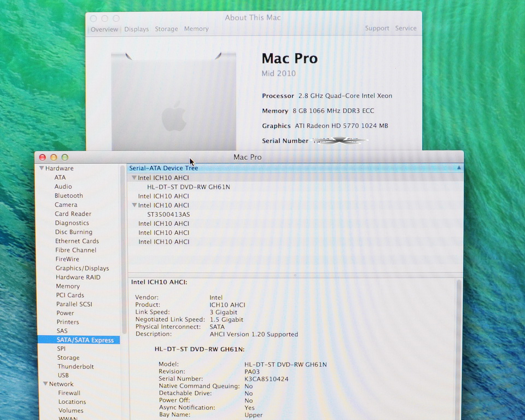This screenshot has height=420, width=525.
Task: Select HL-DT-ST DVD-RW GH61N in device tree
Action: [x=189, y=187]
